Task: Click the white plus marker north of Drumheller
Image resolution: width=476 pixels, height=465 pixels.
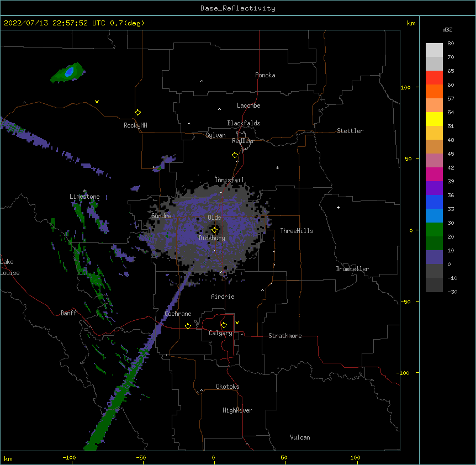Action: pyautogui.click(x=338, y=207)
